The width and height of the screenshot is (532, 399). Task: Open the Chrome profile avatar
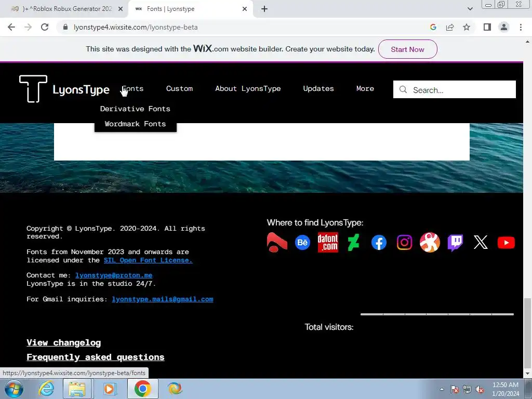[x=504, y=27]
